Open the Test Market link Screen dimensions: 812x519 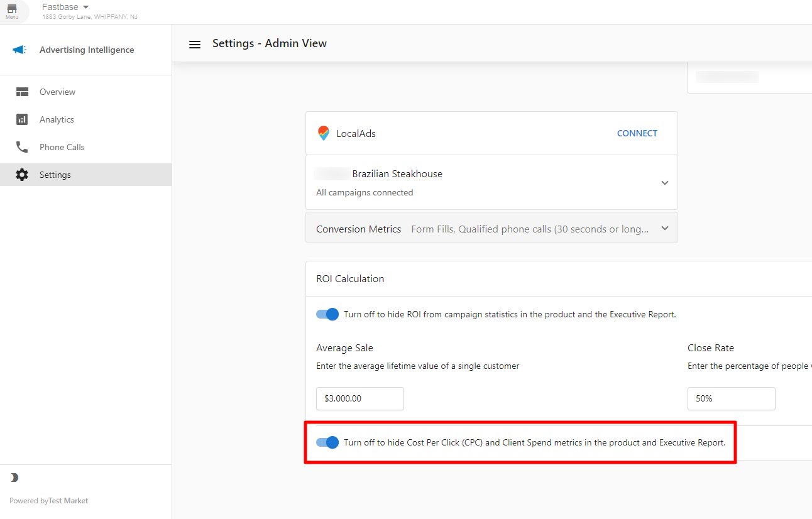pos(68,501)
